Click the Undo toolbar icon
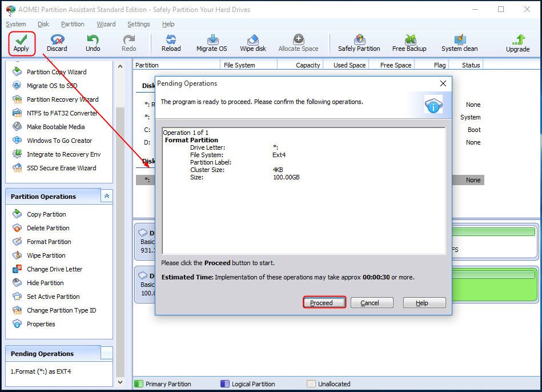Image resolution: width=542 pixels, height=392 pixels. pos(93,43)
